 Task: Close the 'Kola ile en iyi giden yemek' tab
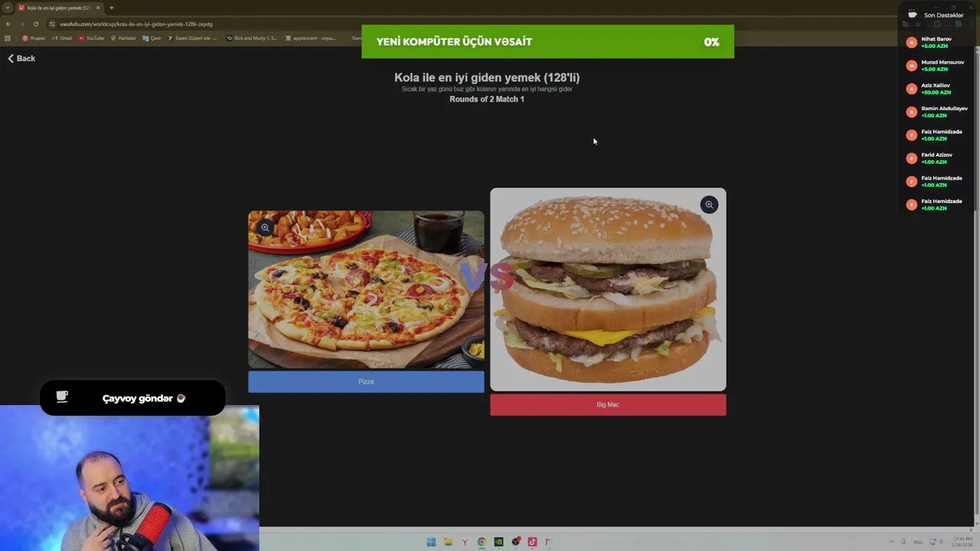click(97, 8)
